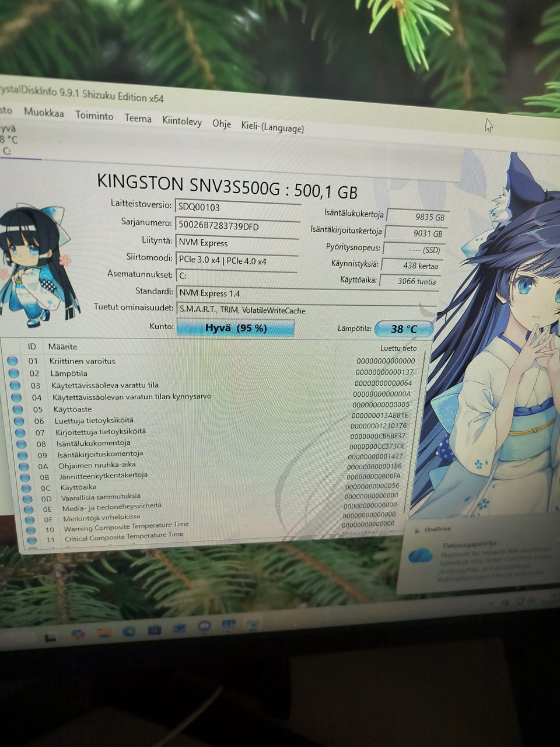The width and height of the screenshot is (560, 747).
Task: Click Käyttöaika value 3066 tuntia
Action: (x=409, y=281)
